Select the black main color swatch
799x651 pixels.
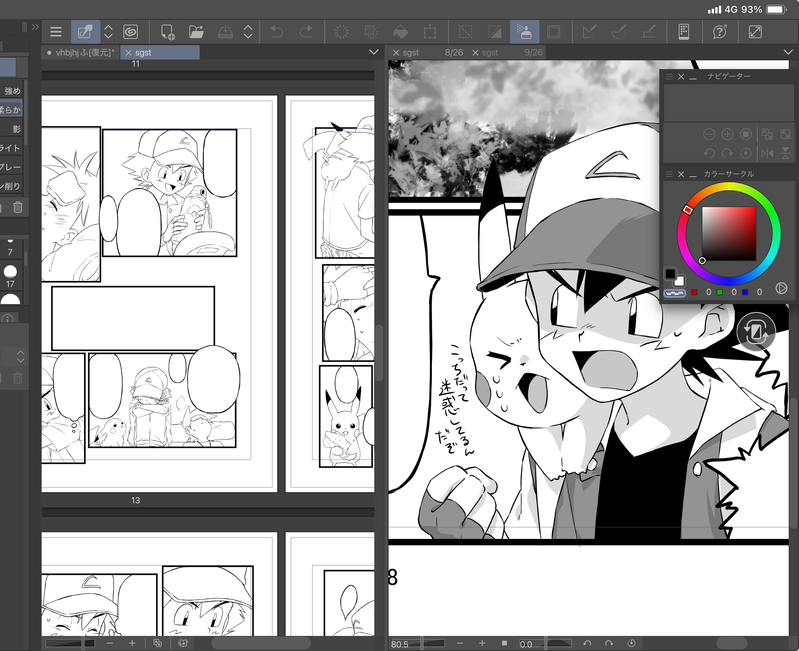tap(670, 274)
